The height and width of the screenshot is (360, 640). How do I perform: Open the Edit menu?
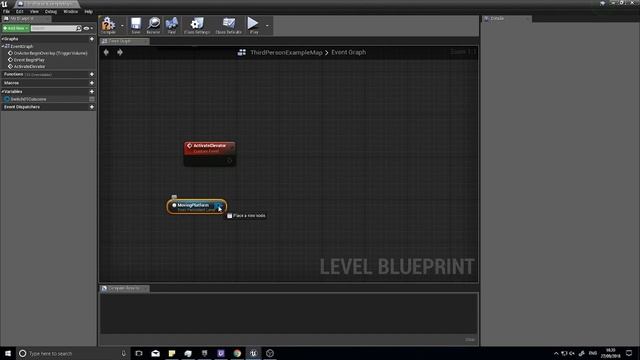(x=20, y=11)
